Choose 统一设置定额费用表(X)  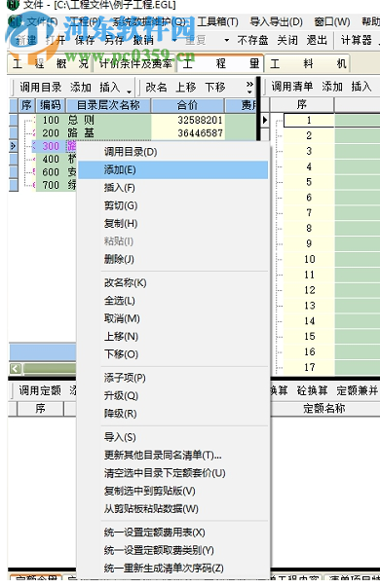[154, 533]
